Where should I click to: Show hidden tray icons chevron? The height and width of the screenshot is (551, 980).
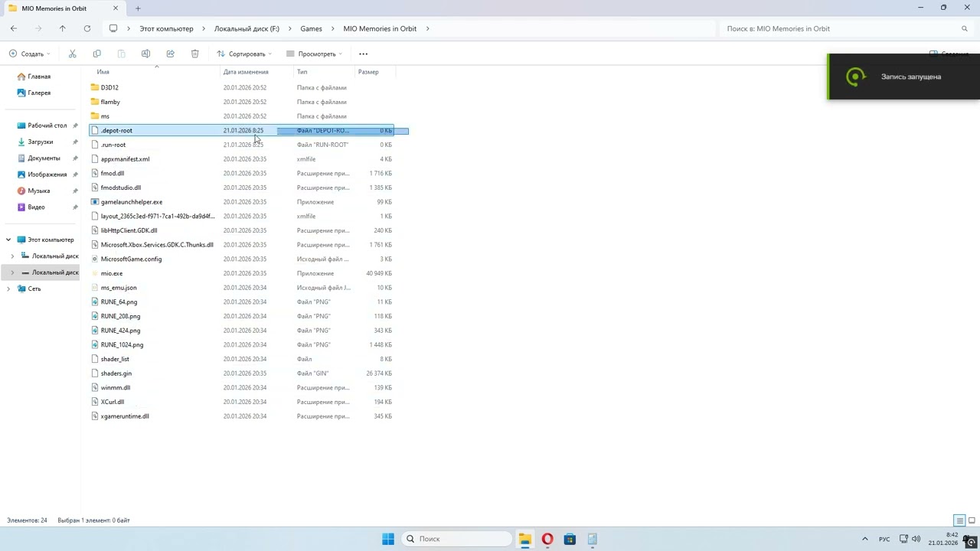[x=865, y=539]
